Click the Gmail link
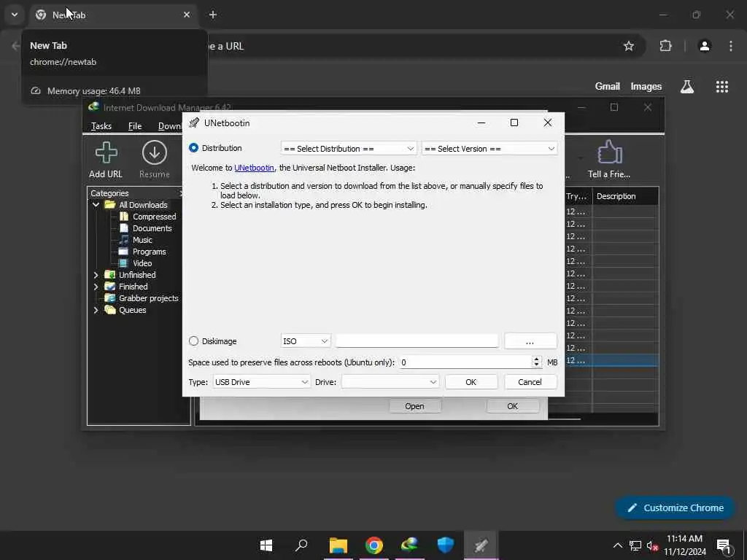The height and width of the screenshot is (560, 747). [x=608, y=86]
